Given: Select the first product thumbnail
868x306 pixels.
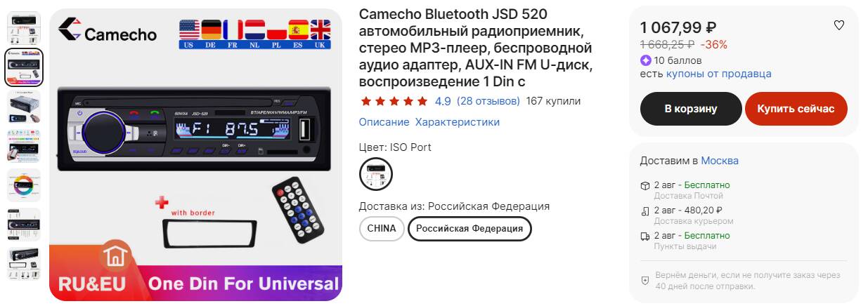Looking at the screenshot, I should click(24, 27).
